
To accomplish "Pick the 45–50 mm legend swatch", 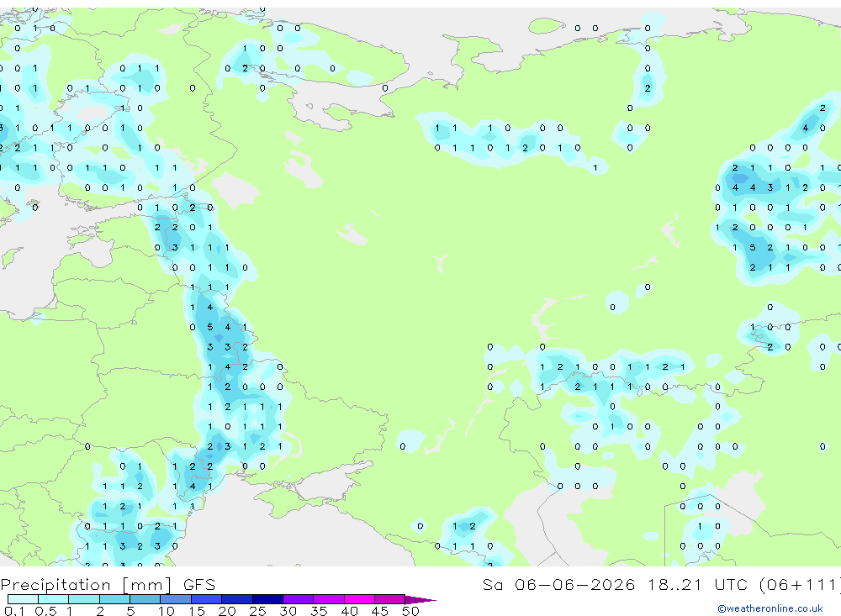I will click(390, 599).
